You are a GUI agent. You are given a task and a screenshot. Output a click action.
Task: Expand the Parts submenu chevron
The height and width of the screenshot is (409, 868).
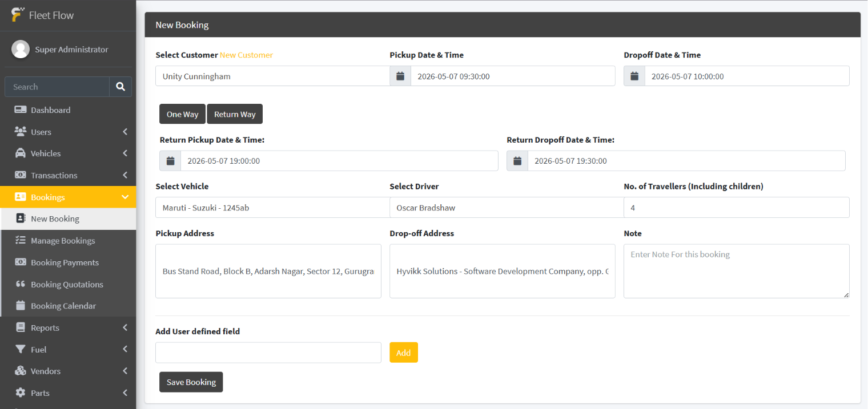coord(125,392)
